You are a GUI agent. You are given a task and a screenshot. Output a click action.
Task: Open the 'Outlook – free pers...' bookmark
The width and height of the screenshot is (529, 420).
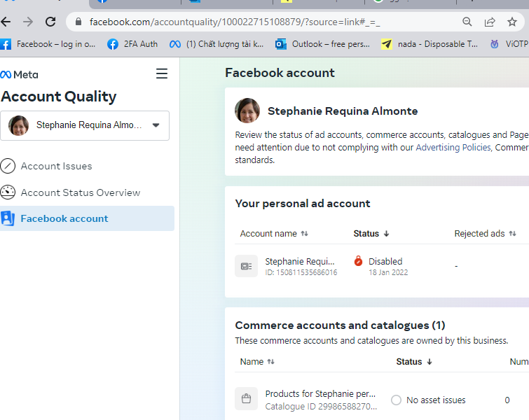(322, 44)
